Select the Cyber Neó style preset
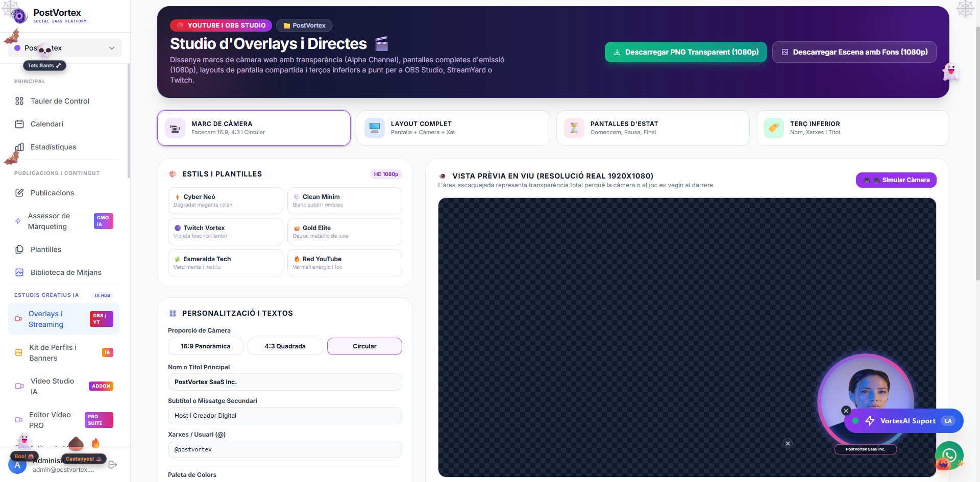Viewport: 980px width, 482px height. (x=226, y=200)
